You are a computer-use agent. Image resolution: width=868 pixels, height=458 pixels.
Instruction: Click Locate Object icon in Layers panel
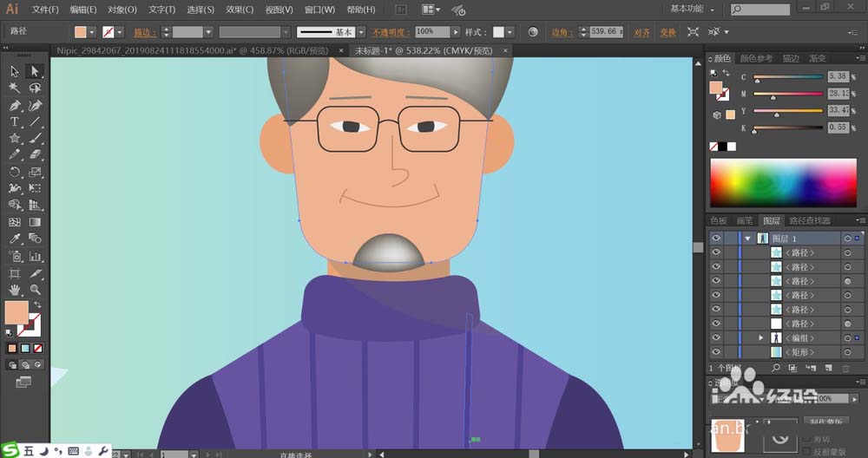[776, 368]
